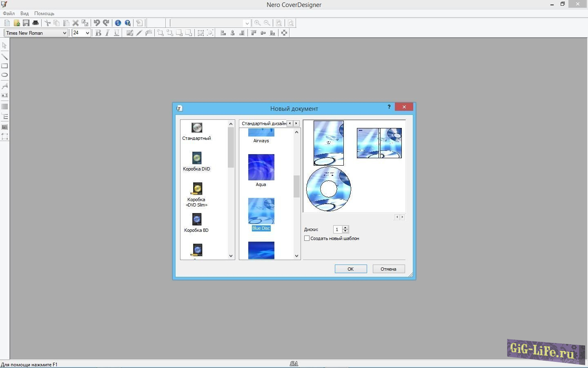Screen dimensions: 588x368
Task: Click the New document icon in toolbar
Action: click(x=7, y=23)
